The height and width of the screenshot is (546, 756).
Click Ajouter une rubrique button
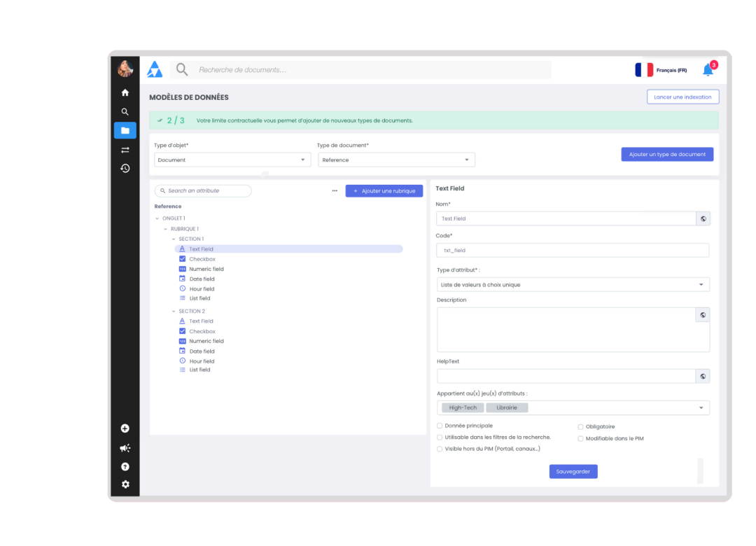click(x=384, y=191)
